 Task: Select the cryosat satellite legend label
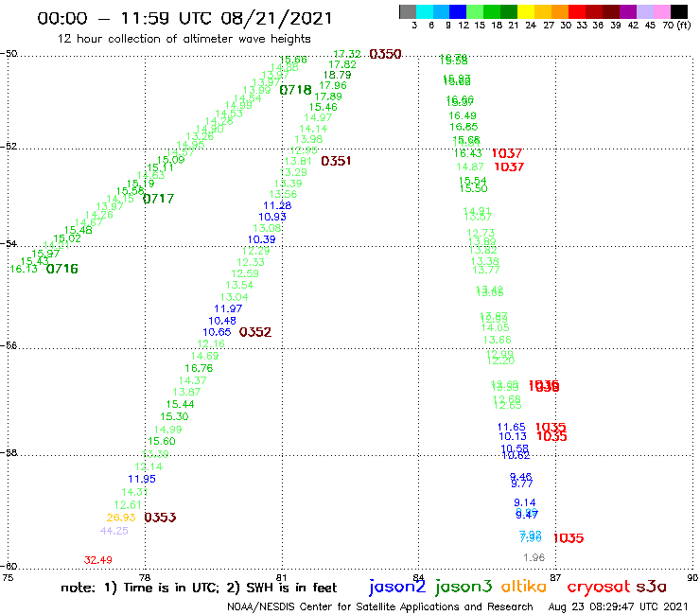click(x=599, y=587)
